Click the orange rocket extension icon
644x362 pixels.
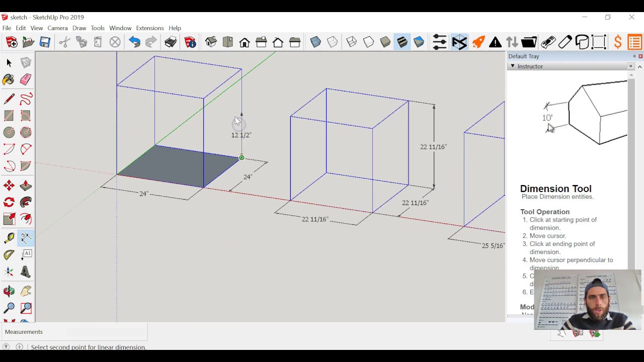478,42
